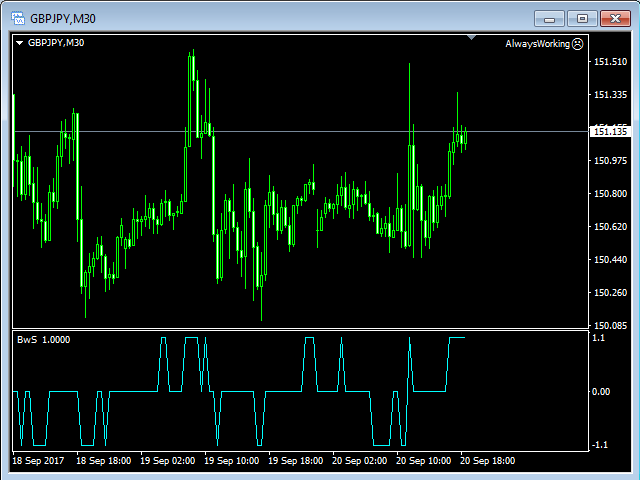Viewport: 640px width, 480px height.
Task: Click the AlwaysWorking expert name label
Action: tap(537, 44)
